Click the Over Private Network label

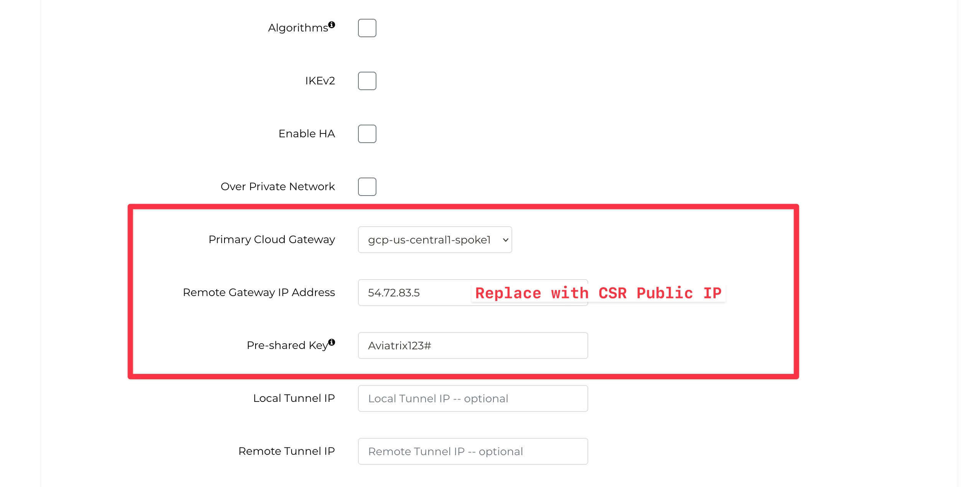click(x=278, y=187)
